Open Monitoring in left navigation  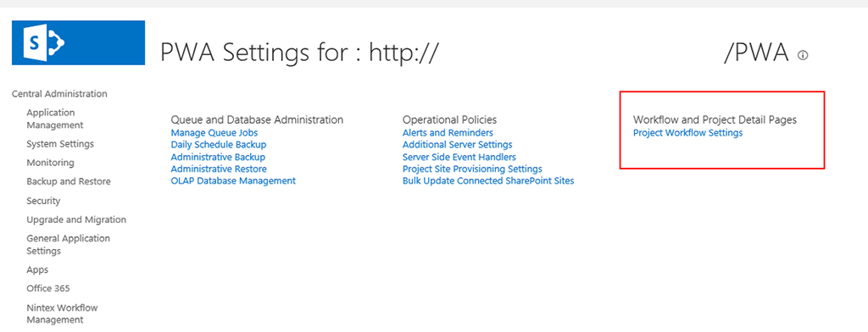[50, 163]
